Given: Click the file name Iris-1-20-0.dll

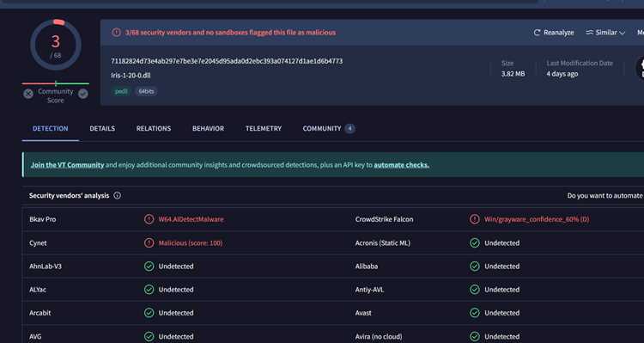Looking at the screenshot, I should click(131, 76).
